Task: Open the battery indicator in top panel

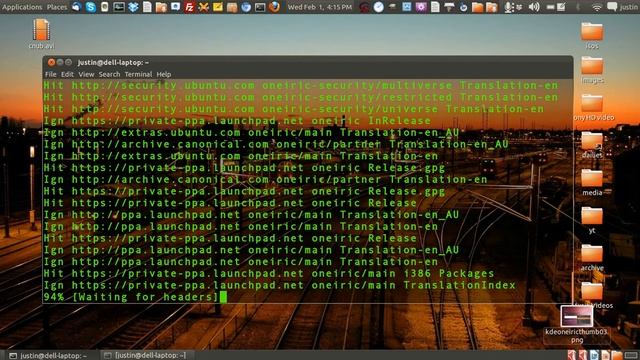Action: 550,7
